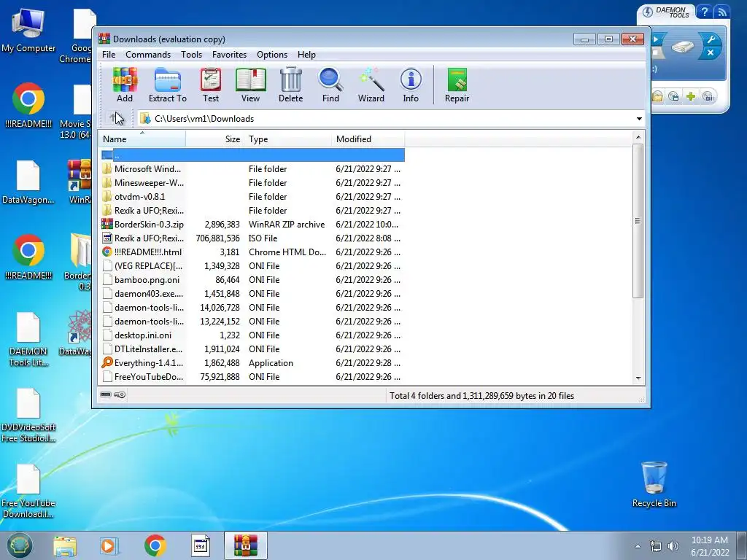Click the password key icon in status bar
747x560 pixels.
tap(120, 394)
